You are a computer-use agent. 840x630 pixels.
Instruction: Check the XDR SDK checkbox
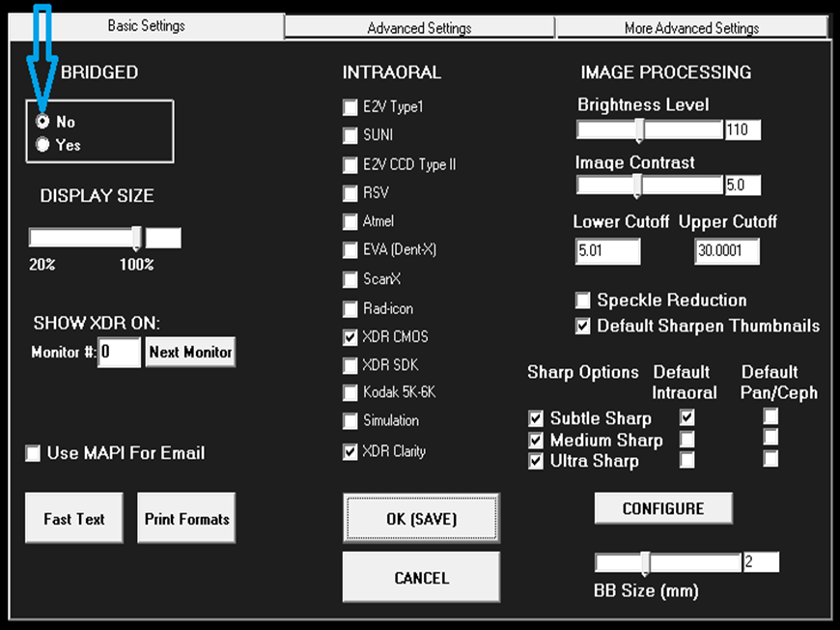350,365
